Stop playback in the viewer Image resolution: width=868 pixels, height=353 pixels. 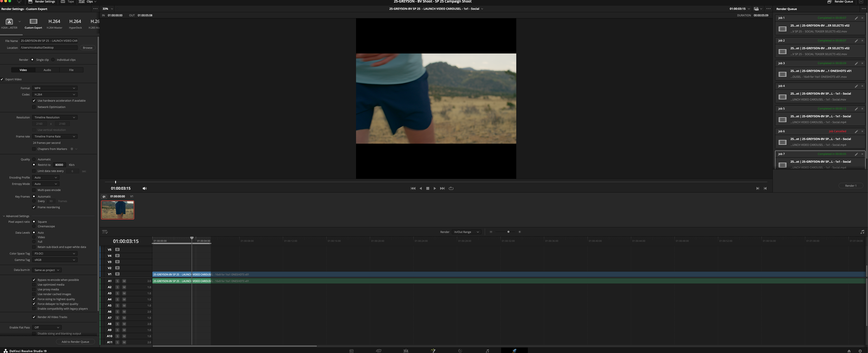coord(428,189)
